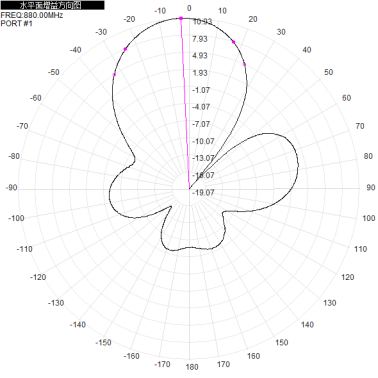Click the -160 degree angle label
The height and width of the screenshot is (378, 378).
click(131, 356)
